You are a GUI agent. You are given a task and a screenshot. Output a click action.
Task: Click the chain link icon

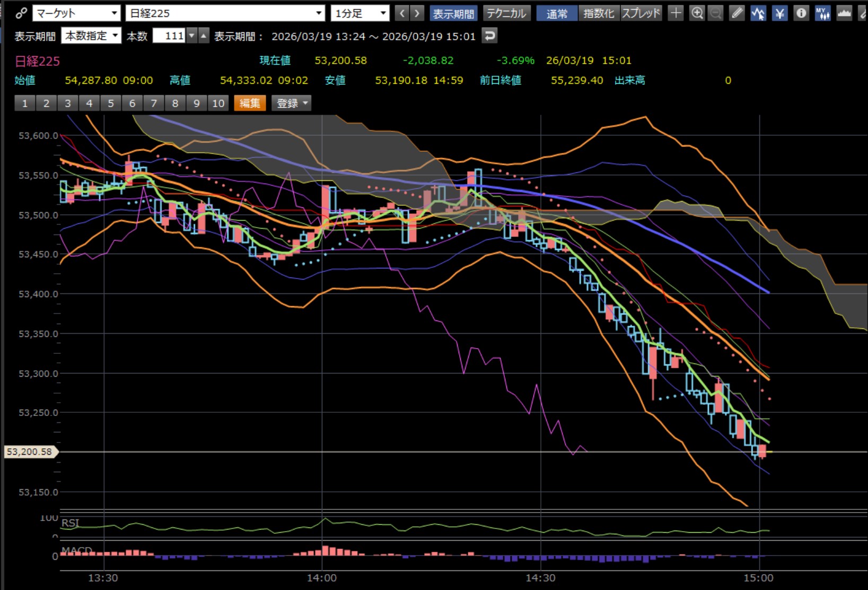[21, 13]
